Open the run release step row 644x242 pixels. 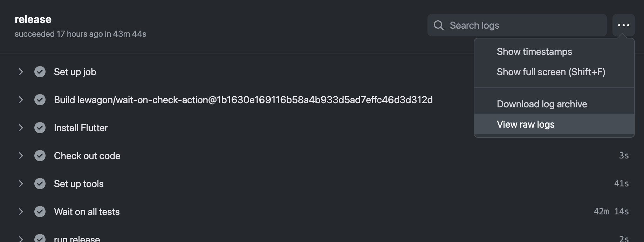click(x=77, y=239)
